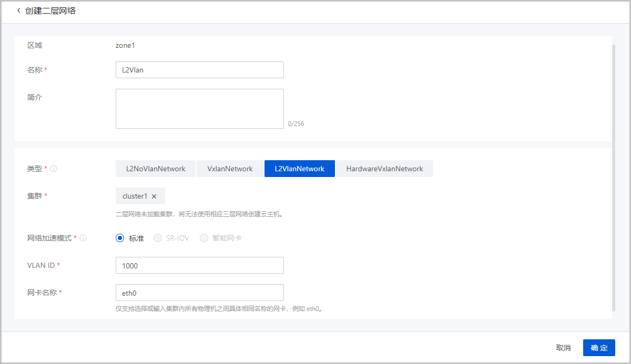Click the 创建二层网络 page title
631x364 pixels.
(50, 11)
